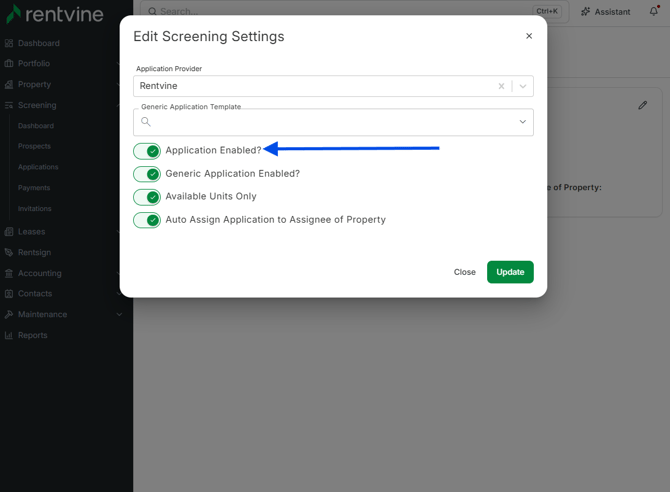Click the Assistant sparkle icon
Image resolution: width=670 pixels, height=492 pixels.
[585, 12]
